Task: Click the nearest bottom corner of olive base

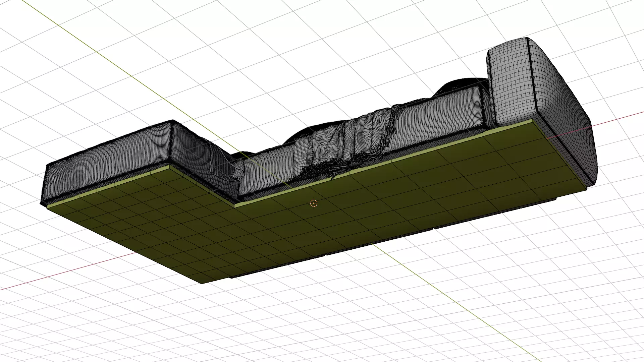Action: coord(202,283)
